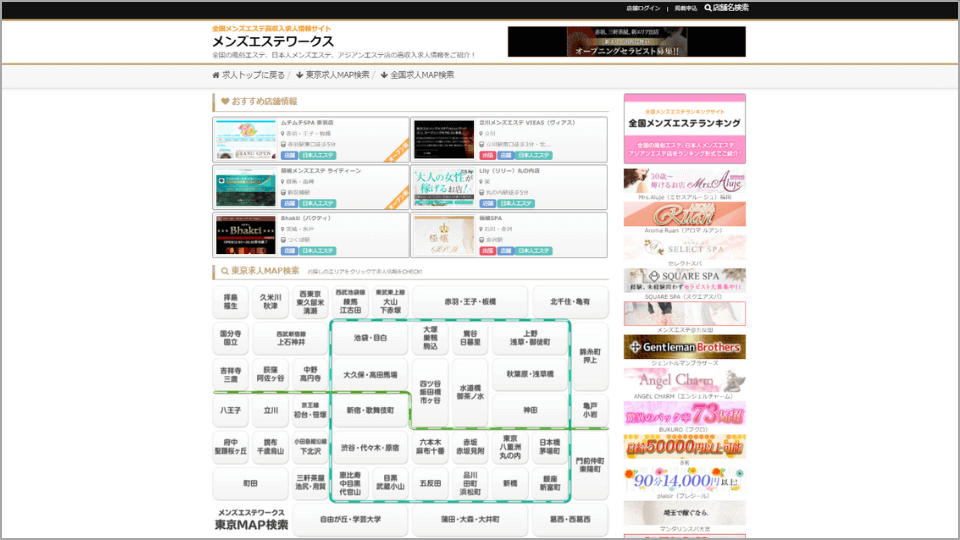Click the home icon beside 求人トップに戻る
This screenshot has height=540, width=960.
pyautogui.click(x=216, y=75)
